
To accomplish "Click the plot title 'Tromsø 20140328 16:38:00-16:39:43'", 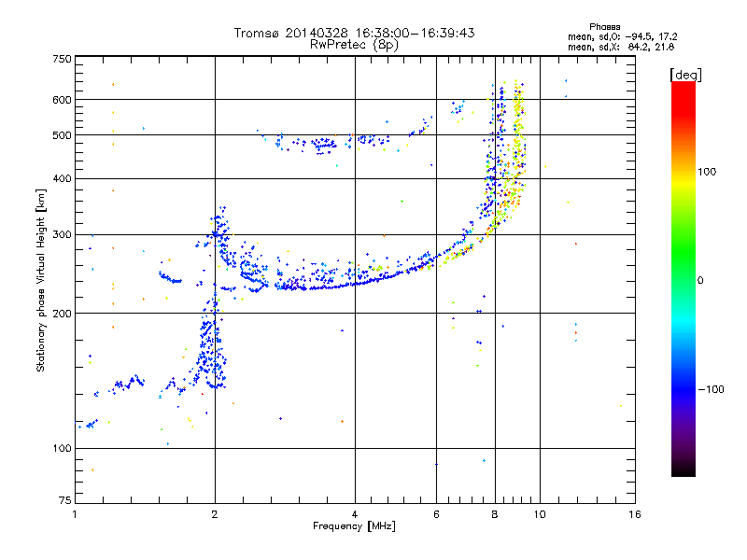I will pos(354,33).
